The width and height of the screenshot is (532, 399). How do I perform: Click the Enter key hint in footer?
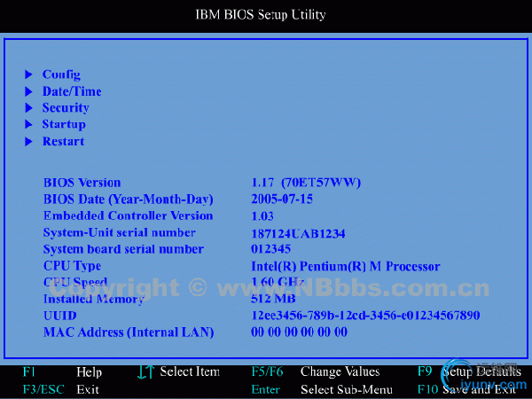[x=265, y=389]
